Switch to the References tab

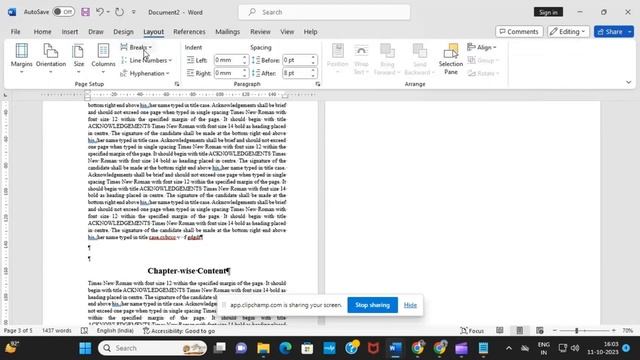point(189,31)
